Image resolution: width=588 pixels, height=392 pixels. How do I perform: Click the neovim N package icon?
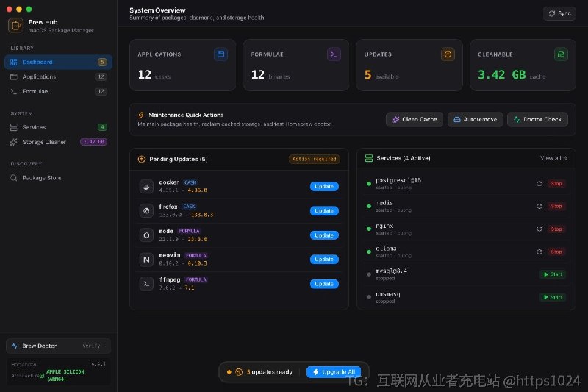click(146, 260)
